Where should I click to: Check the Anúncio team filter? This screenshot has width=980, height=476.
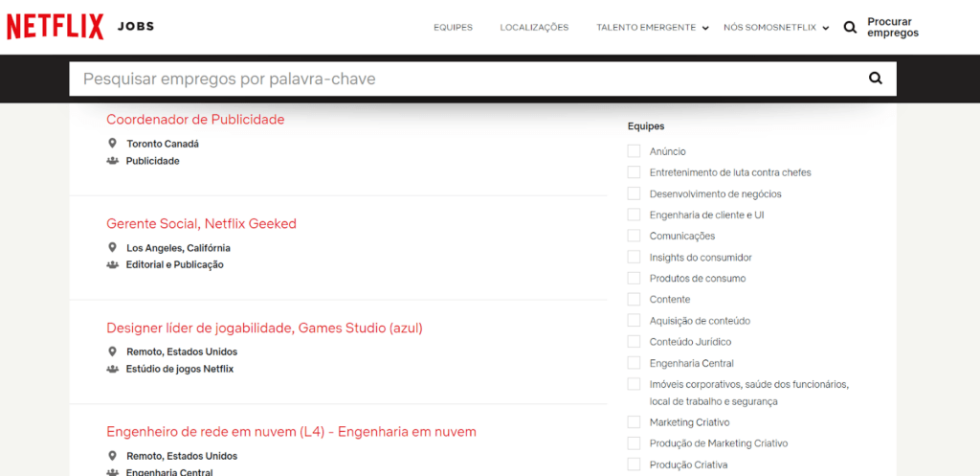635,151
